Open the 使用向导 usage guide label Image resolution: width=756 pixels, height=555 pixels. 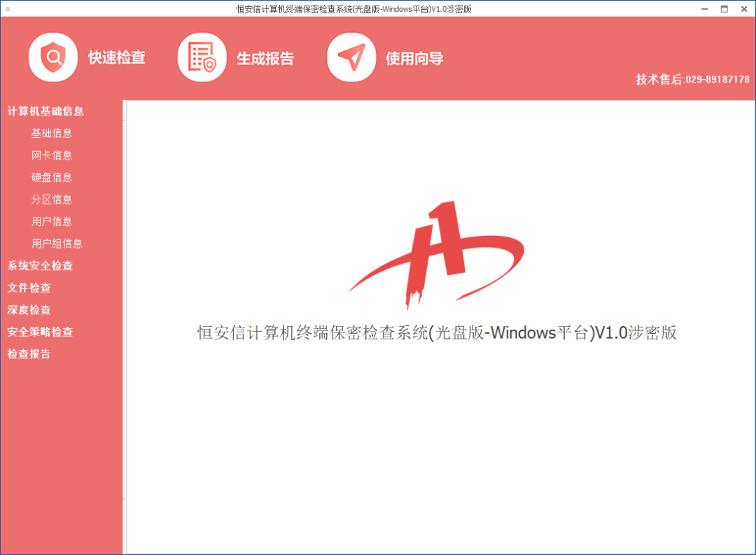[x=414, y=58]
